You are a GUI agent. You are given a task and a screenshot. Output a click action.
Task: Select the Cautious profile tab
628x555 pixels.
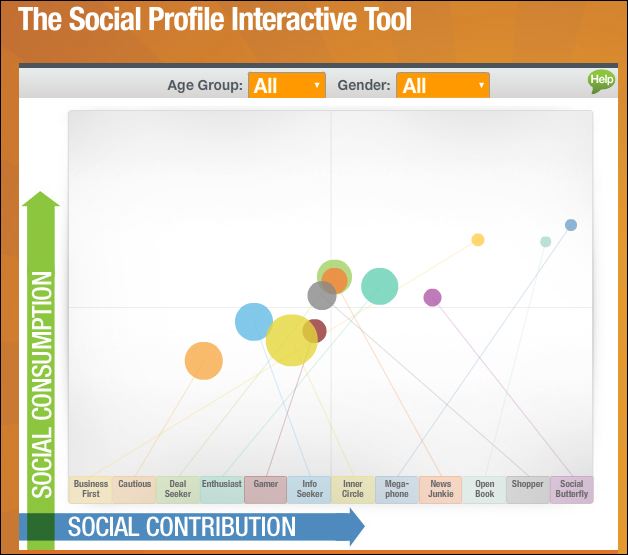pos(134,489)
